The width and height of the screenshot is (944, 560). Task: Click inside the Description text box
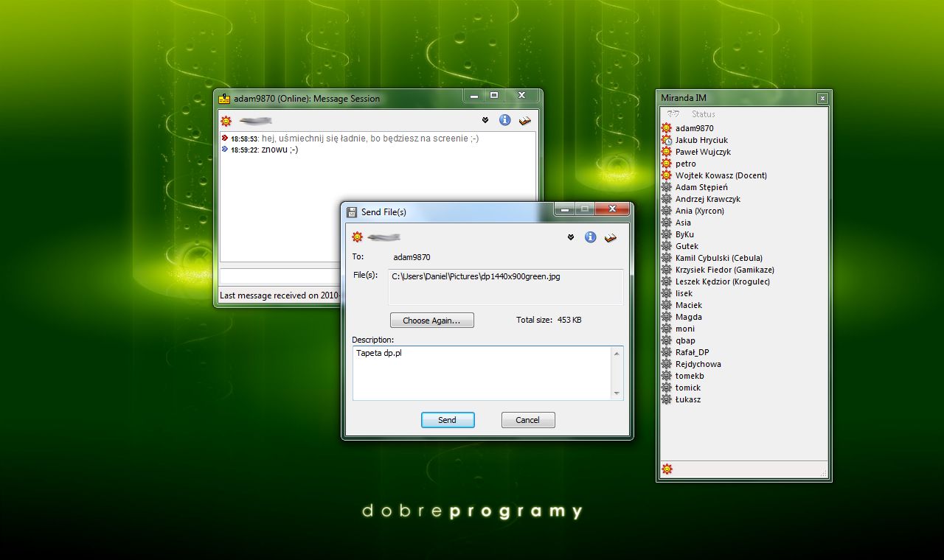(482, 374)
